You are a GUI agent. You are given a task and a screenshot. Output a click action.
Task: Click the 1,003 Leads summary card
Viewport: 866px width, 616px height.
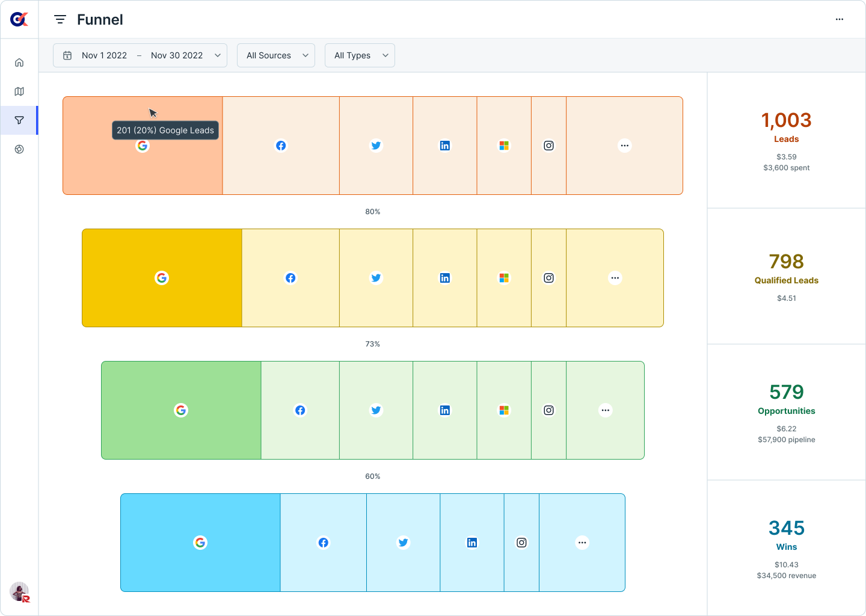pyautogui.click(x=786, y=141)
